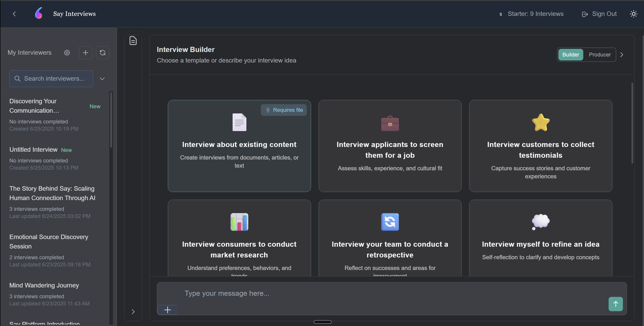Click Last updated 6/23/2025 11:43 AM text
The height and width of the screenshot is (326, 644).
(x=50, y=304)
